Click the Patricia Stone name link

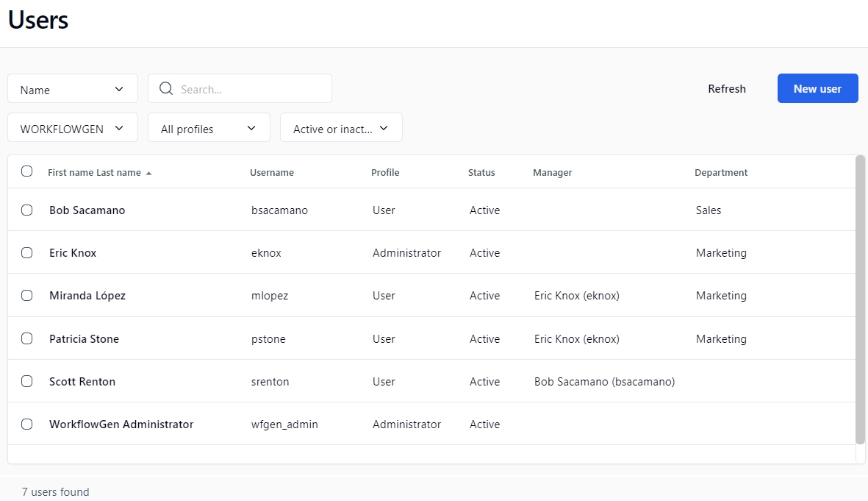pyautogui.click(x=84, y=339)
